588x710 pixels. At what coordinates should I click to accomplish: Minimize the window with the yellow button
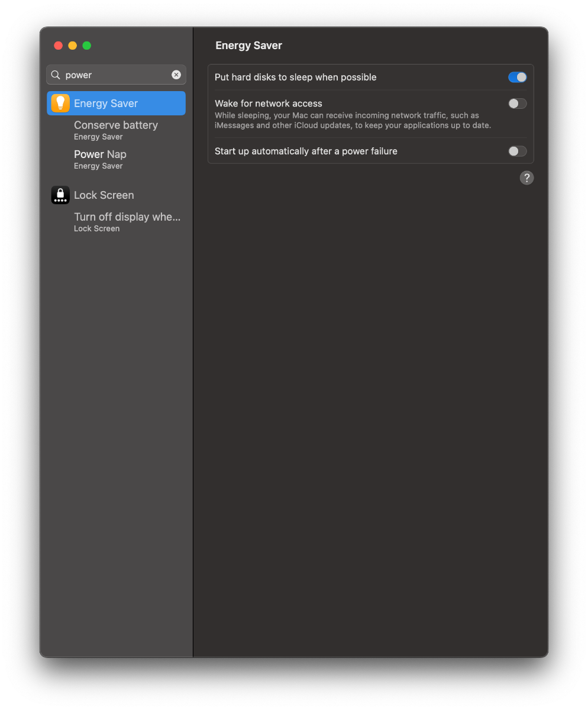point(72,46)
